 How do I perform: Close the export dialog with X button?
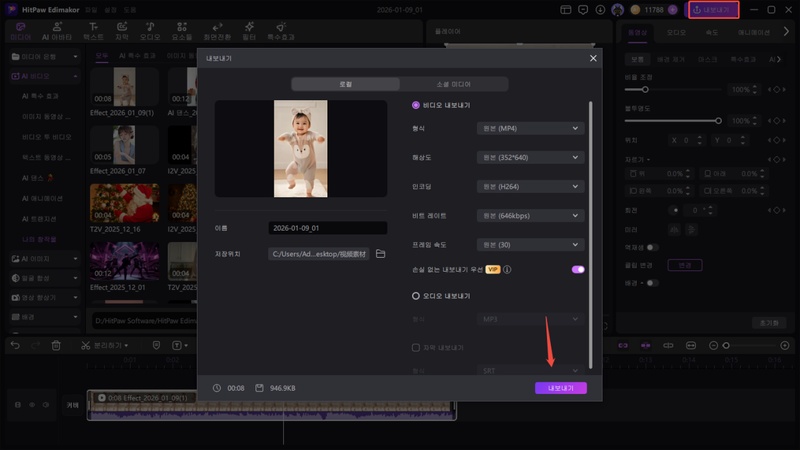point(593,59)
